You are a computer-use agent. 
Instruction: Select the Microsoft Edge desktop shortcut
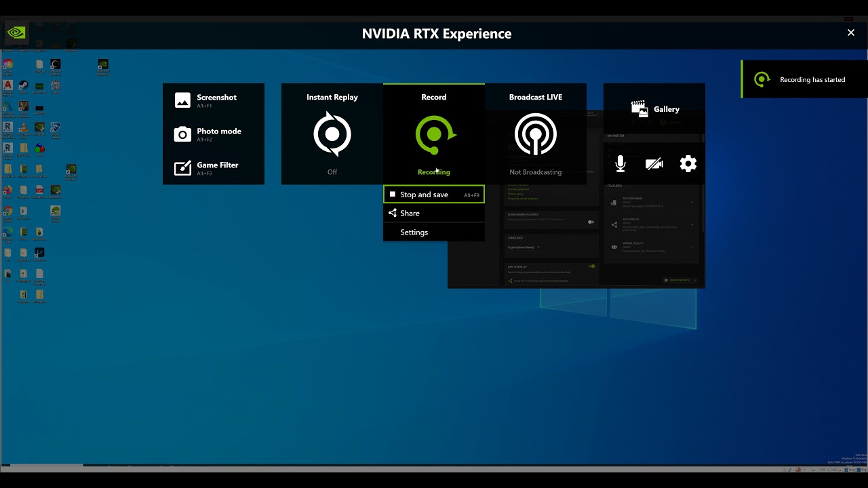tap(7, 234)
